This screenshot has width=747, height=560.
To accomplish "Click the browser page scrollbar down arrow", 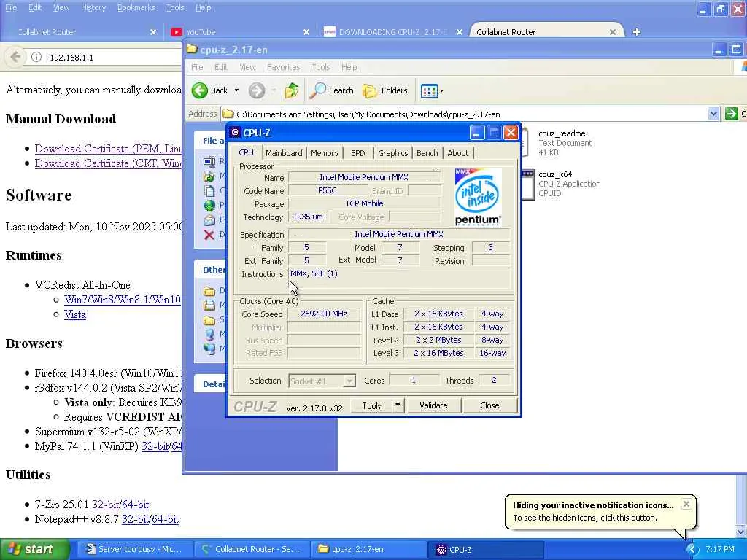I will tap(741, 532).
